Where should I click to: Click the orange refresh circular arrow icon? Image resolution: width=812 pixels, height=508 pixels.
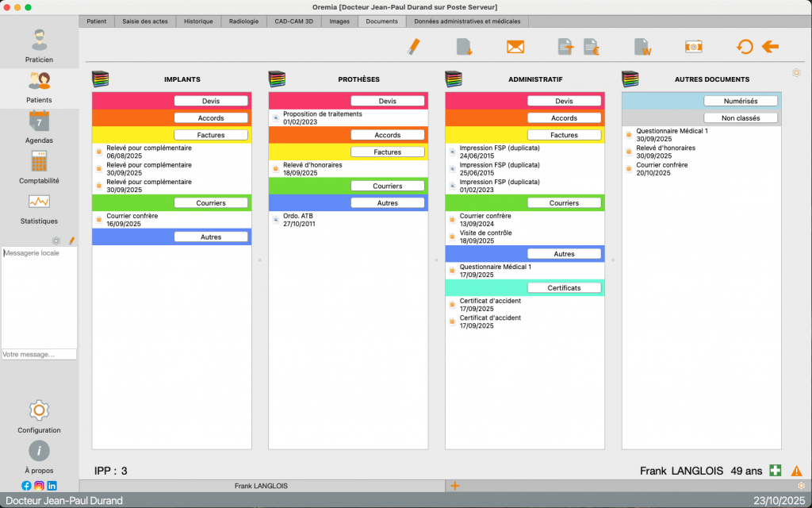click(745, 47)
